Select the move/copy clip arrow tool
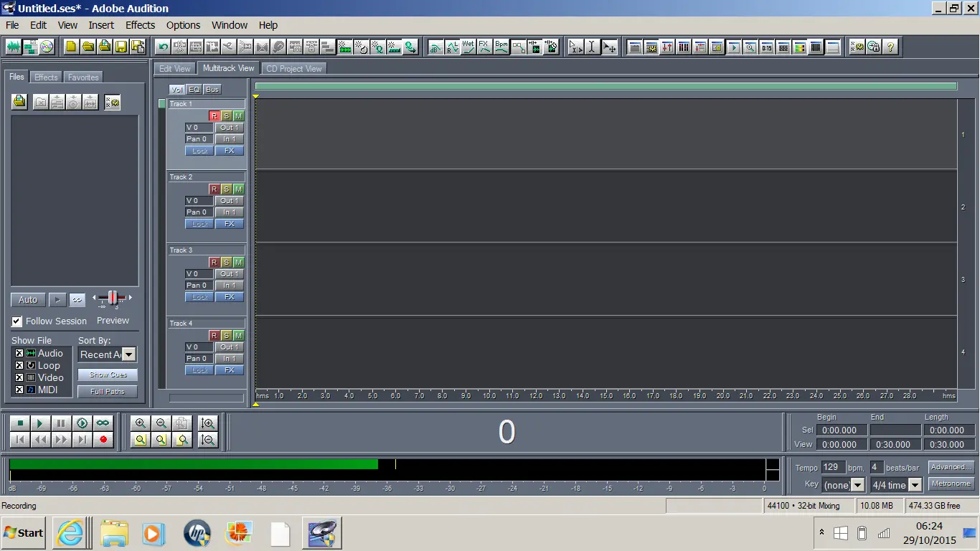This screenshot has height=551, width=980. (609, 47)
